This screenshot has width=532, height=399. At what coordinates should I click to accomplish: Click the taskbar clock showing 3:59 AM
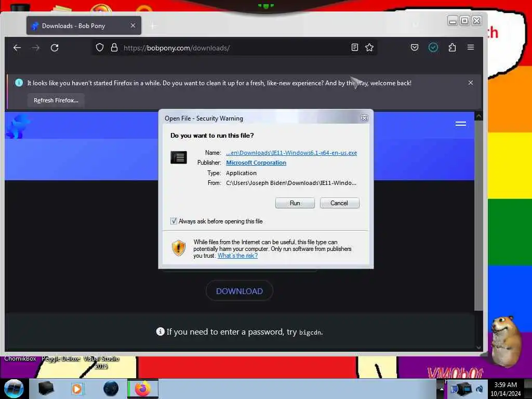(x=505, y=389)
